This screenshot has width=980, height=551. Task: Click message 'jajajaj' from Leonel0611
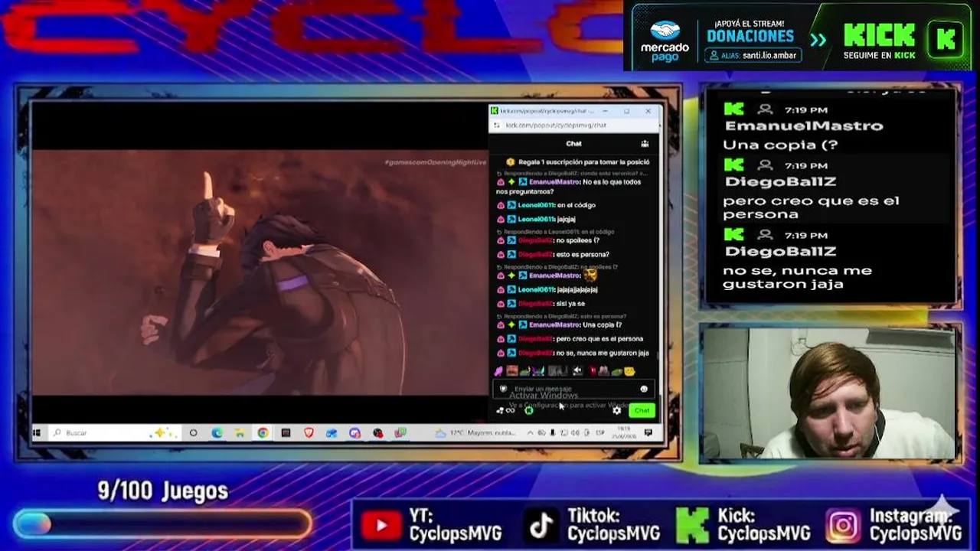(567, 219)
